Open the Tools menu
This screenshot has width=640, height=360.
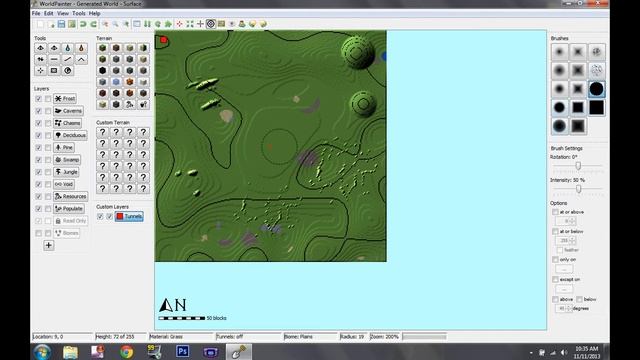[79, 13]
